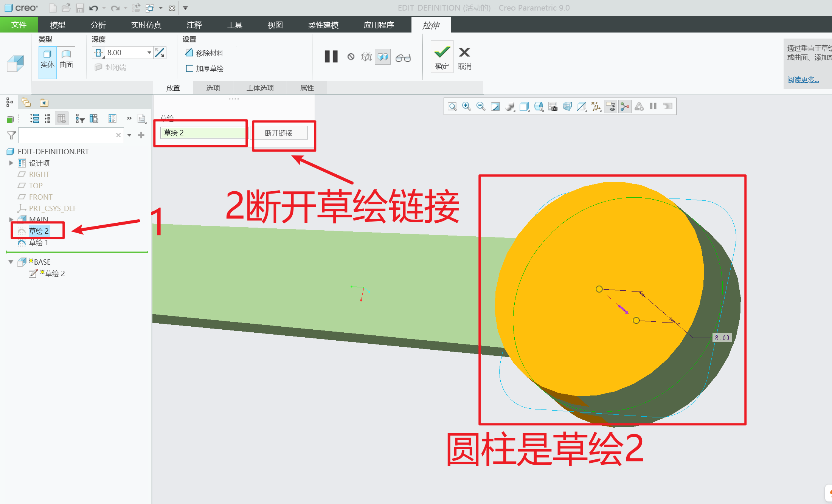Enable the Remove Material option
The width and height of the screenshot is (832, 504).
(x=204, y=53)
